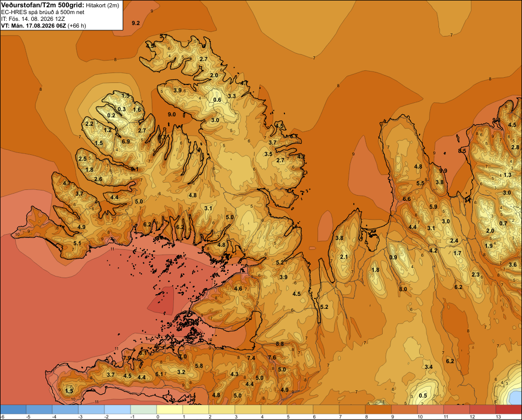Select the orange 7 to 8 legend swatch
The width and height of the screenshot is (522, 420).
[x=352, y=409]
